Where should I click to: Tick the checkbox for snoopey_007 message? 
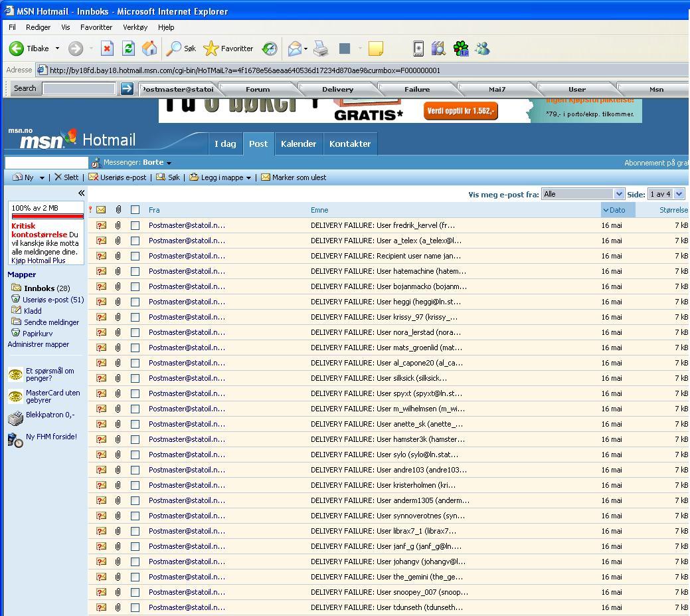135,592
